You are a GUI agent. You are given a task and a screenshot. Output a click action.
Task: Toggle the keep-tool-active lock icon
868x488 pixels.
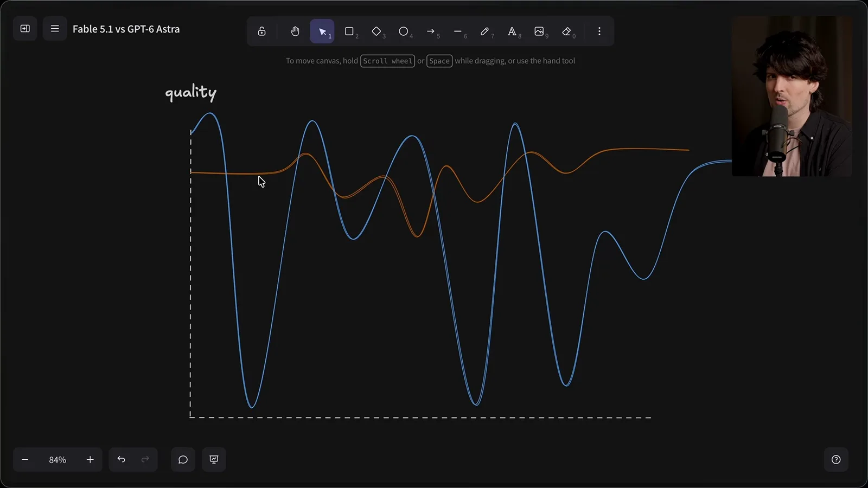tap(261, 31)
